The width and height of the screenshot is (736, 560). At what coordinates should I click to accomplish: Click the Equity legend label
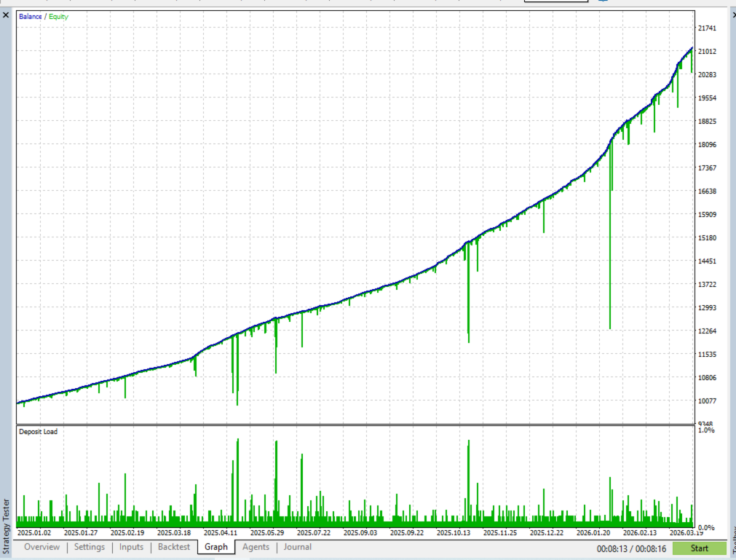[x=59, y=17]
